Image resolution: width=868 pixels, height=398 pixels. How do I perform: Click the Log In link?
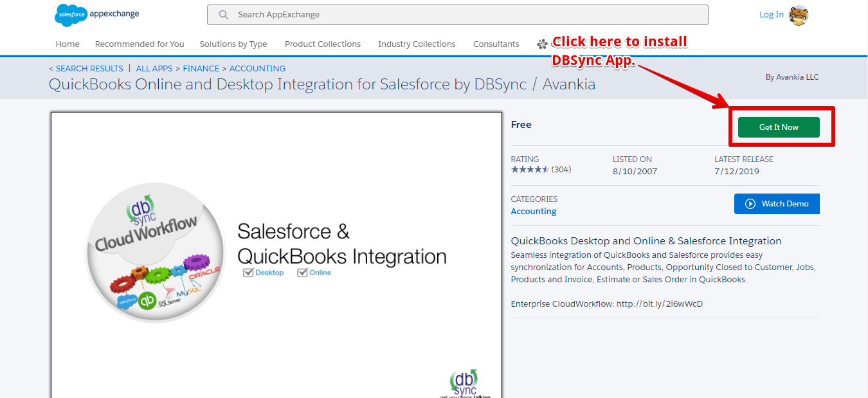tap(772, 15)
